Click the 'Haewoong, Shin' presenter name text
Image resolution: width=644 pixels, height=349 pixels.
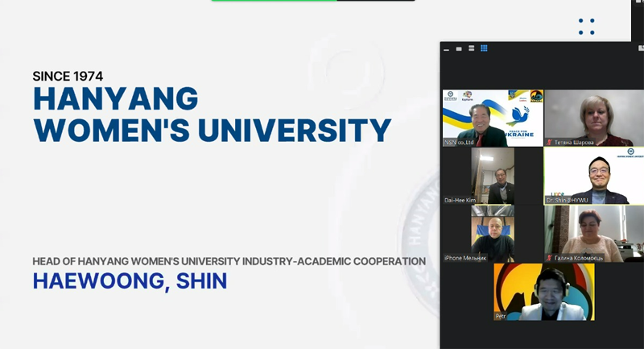click(x=130, y=281)
